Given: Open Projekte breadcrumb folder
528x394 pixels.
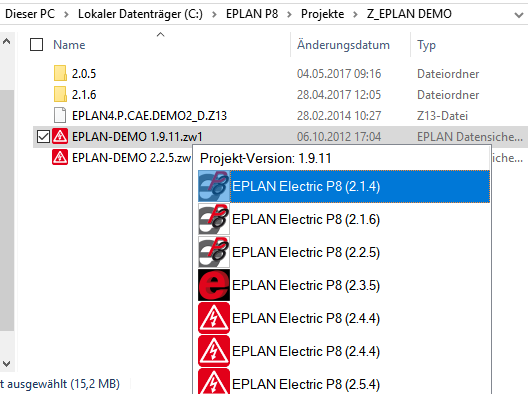Looking at the screenshot, I should pos(323,14).
